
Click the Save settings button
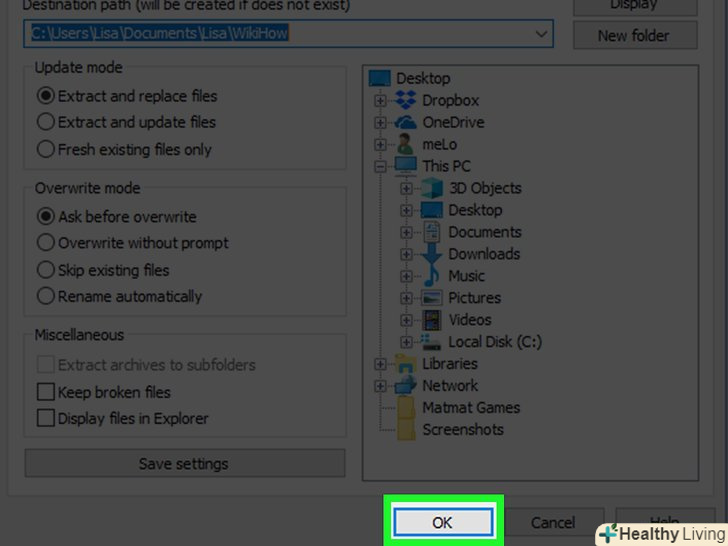(x=184, y=463)
